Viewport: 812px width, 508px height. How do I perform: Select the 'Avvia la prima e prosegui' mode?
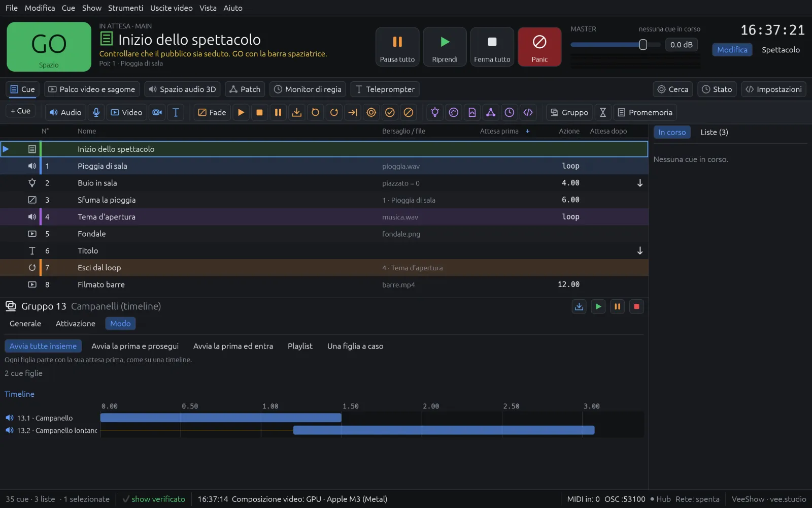tap(135, 346)
